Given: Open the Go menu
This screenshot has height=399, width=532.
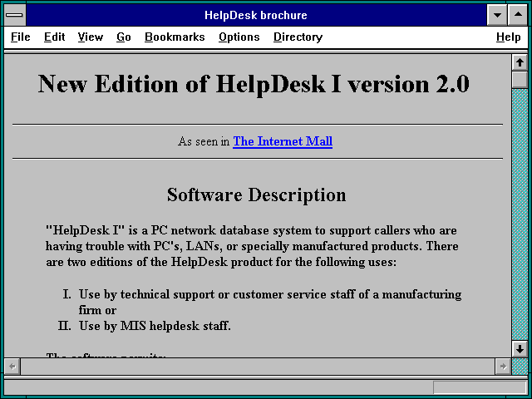Looking at the screenshot, I should coord(124,37).
